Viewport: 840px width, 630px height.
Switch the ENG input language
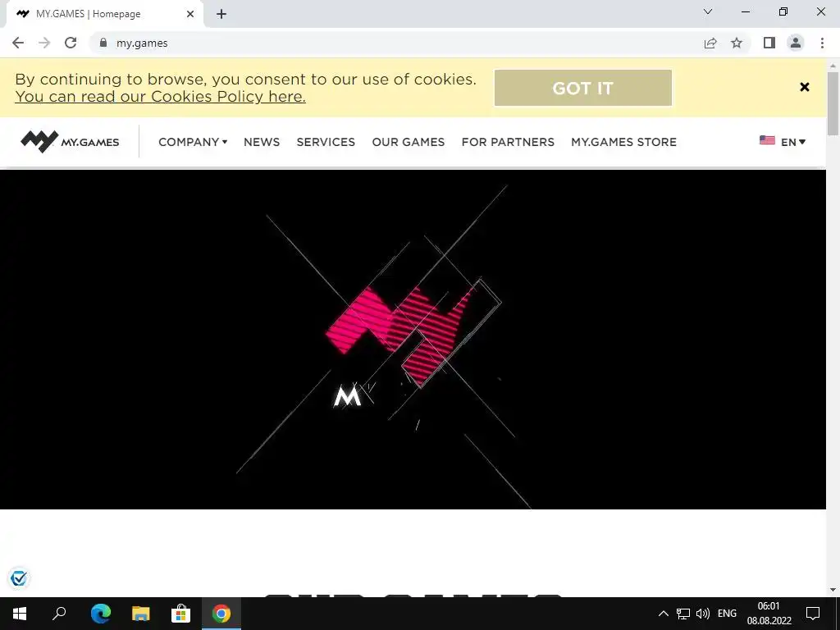pos(727,614)
